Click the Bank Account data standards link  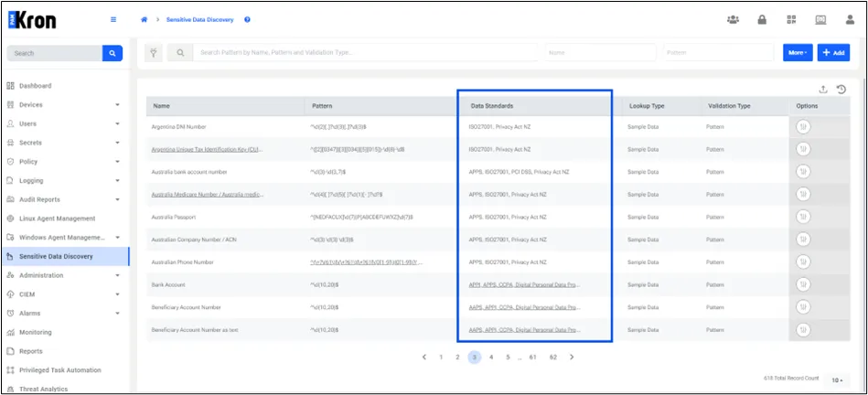524,285
